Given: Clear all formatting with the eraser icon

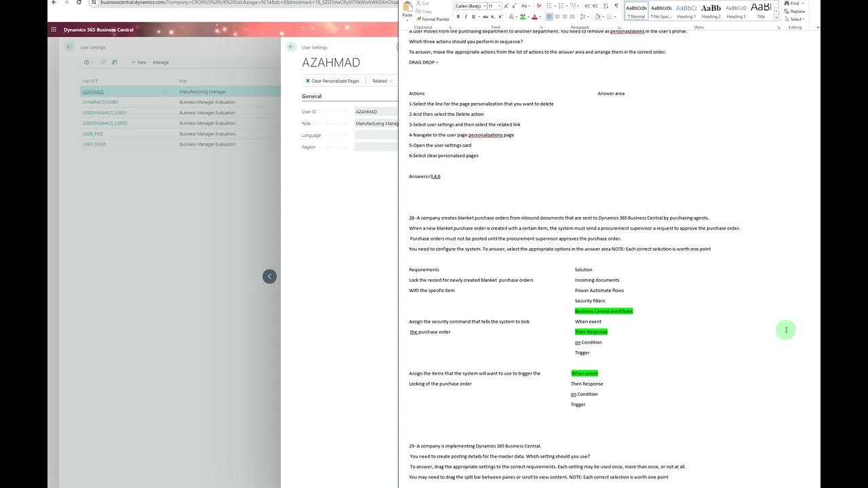Looking at the screenshot, I should pyautogui.click(x=538, y=6).
